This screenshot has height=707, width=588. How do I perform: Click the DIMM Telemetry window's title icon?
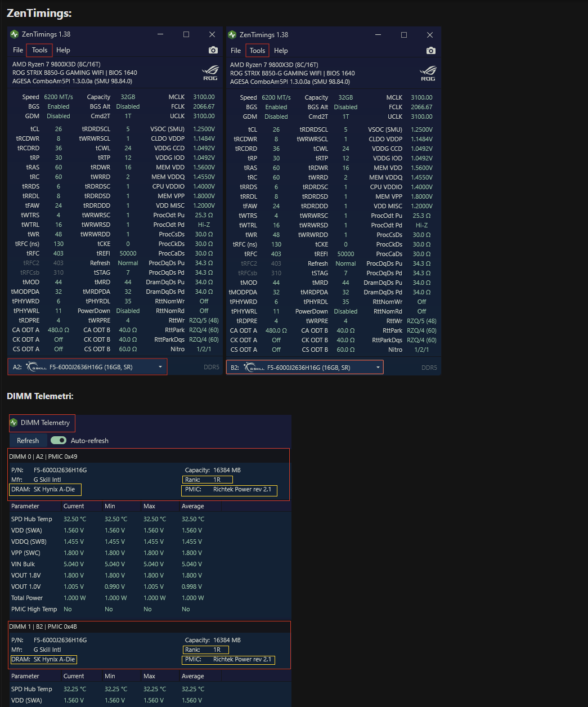pos(14,423)
